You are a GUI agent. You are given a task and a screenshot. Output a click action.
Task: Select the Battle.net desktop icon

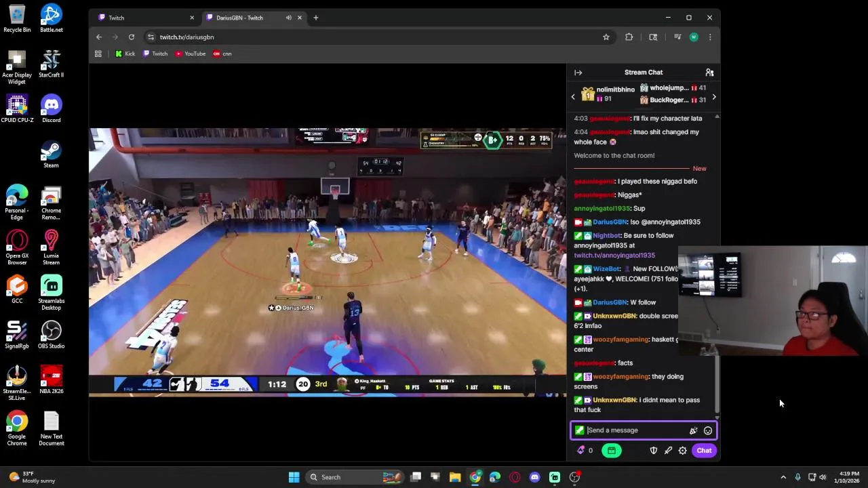coord(51,19)
